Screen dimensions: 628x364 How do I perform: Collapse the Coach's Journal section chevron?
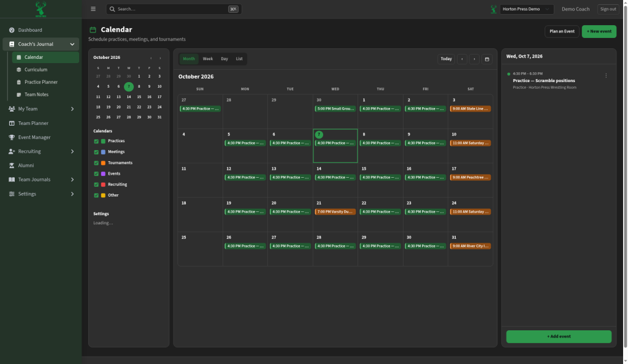[x=72, y=44]
